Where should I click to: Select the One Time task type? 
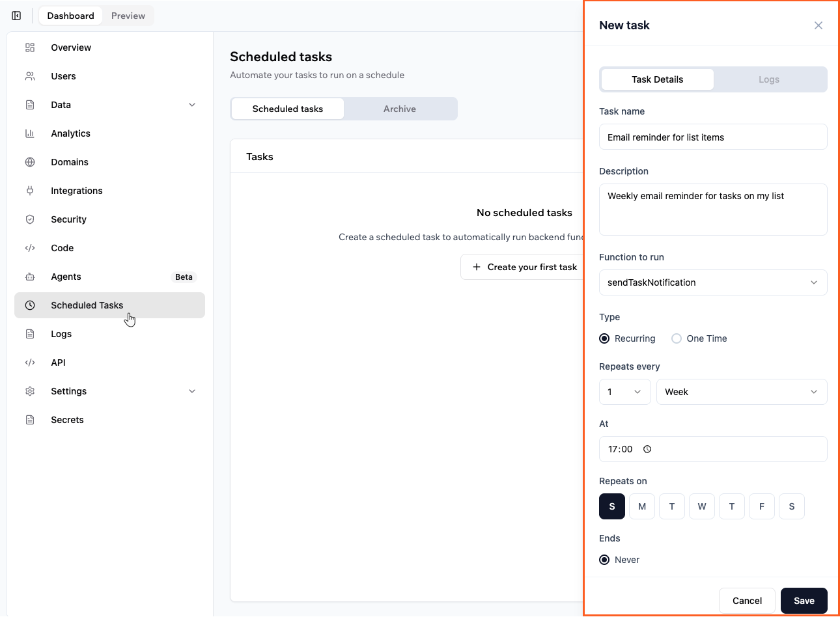click(x=676, y=338)
